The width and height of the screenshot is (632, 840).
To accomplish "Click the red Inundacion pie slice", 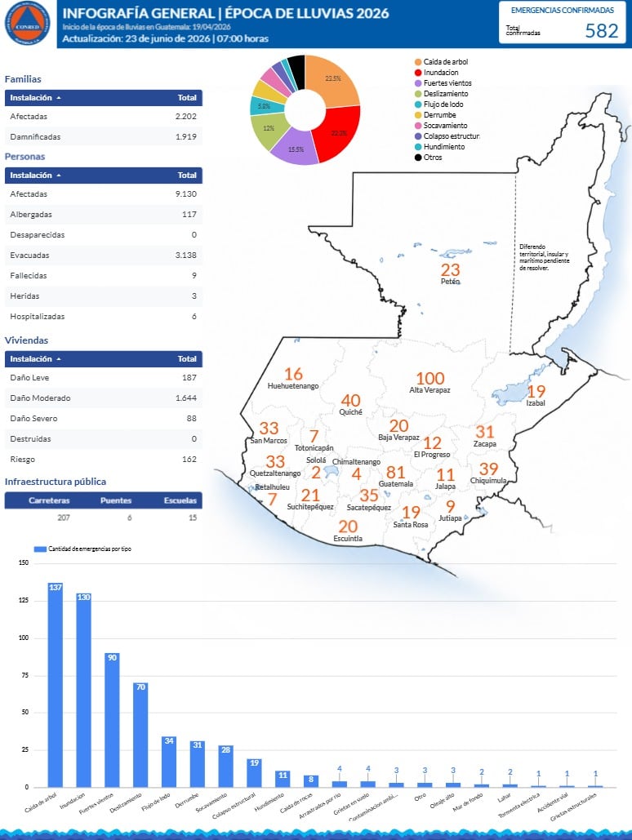I will point(339,133).
